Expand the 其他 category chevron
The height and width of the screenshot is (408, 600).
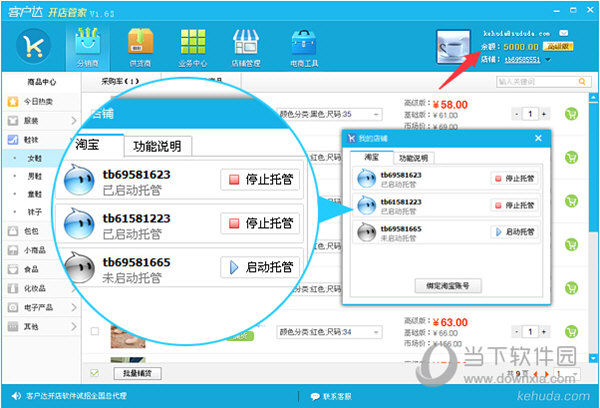pos(74,326)
